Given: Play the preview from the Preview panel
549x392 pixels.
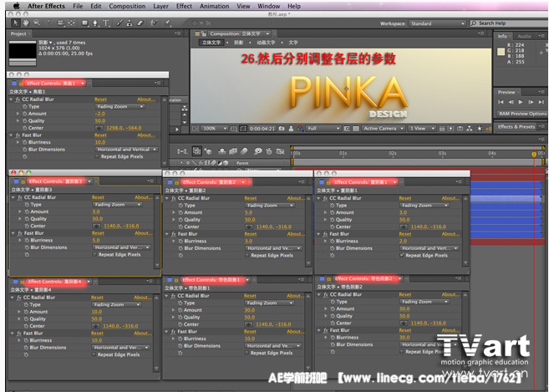Looking at the screenshot, I should (x=521, y=102).
